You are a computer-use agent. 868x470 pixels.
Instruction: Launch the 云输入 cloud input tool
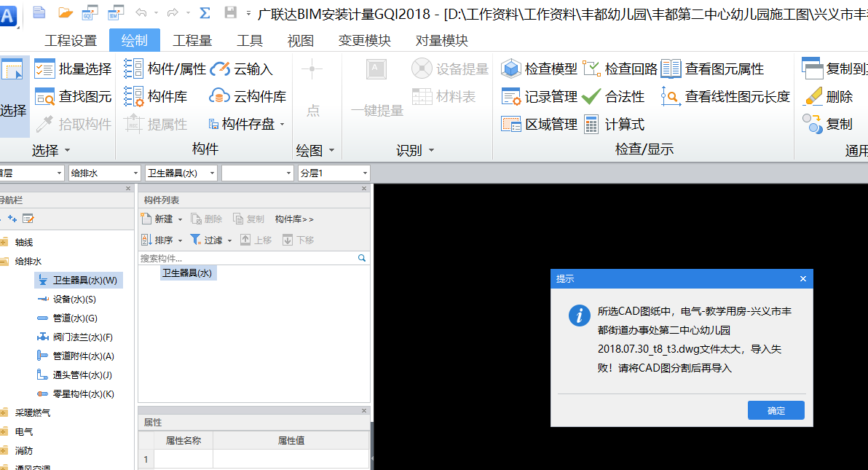pos(241,69)
